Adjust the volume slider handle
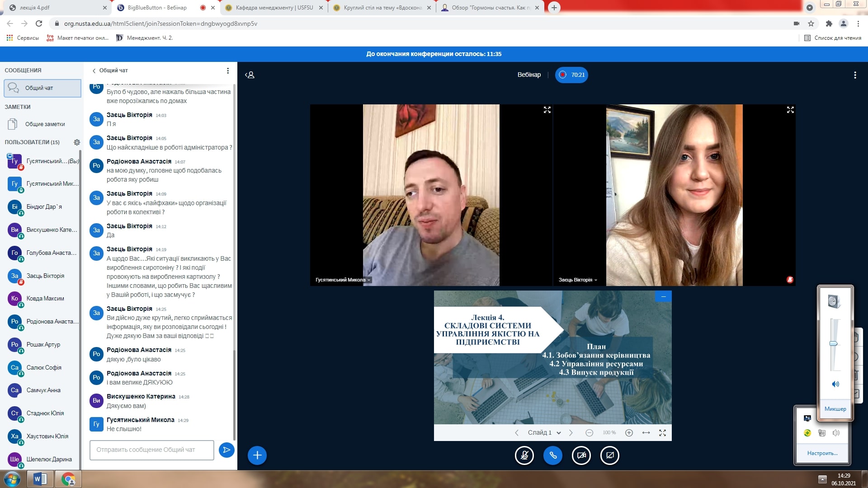This screenshot has height=488, width=868. point(834,344)
